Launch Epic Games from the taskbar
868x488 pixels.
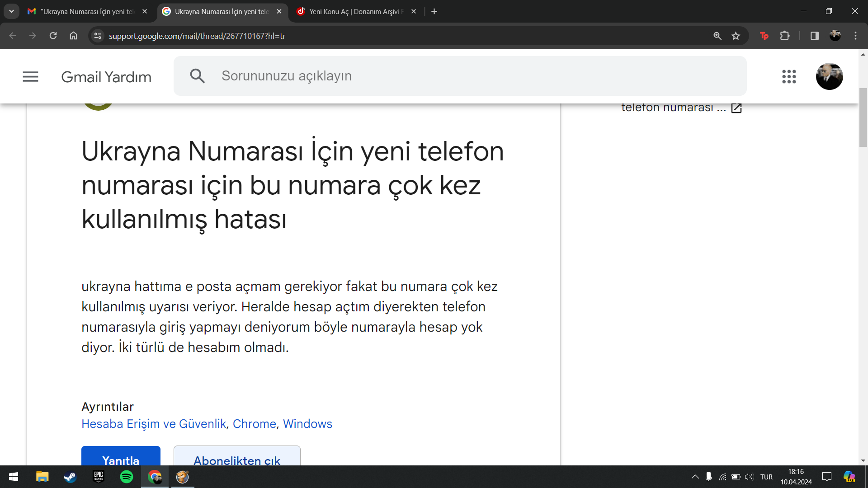tap(99, 477)
